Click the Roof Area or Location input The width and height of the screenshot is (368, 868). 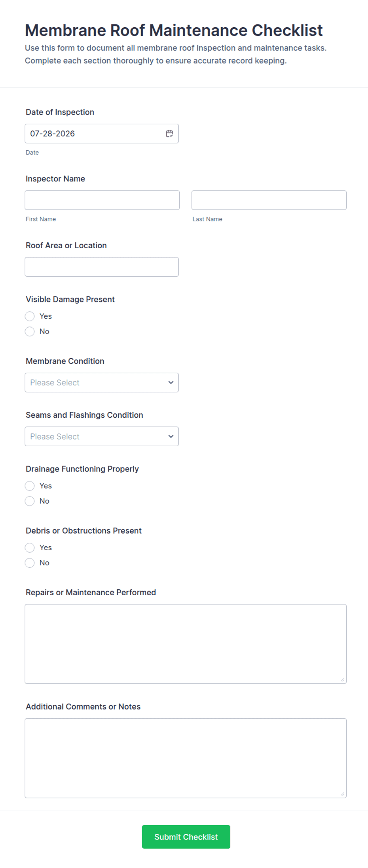(x=102, y=267)
